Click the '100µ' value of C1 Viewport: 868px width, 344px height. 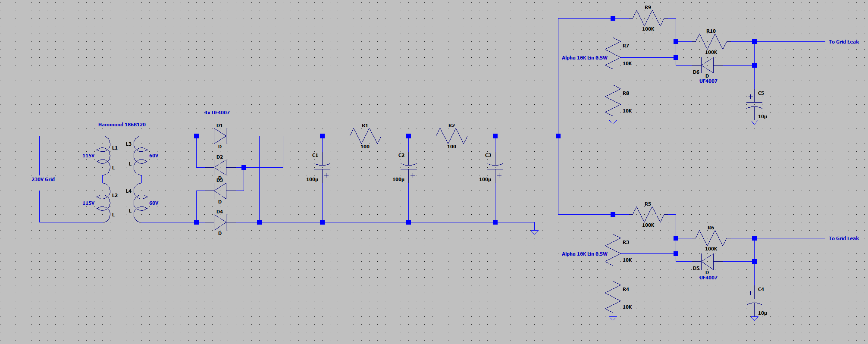click(x=312, y=179)
